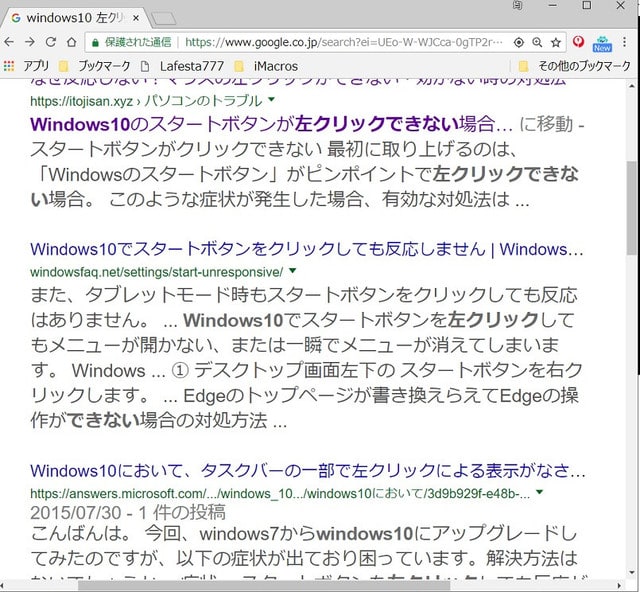Viewport: 640px width, 592px height.
Task: Minimize the Chrome window
Action: [x=553, y=5]
